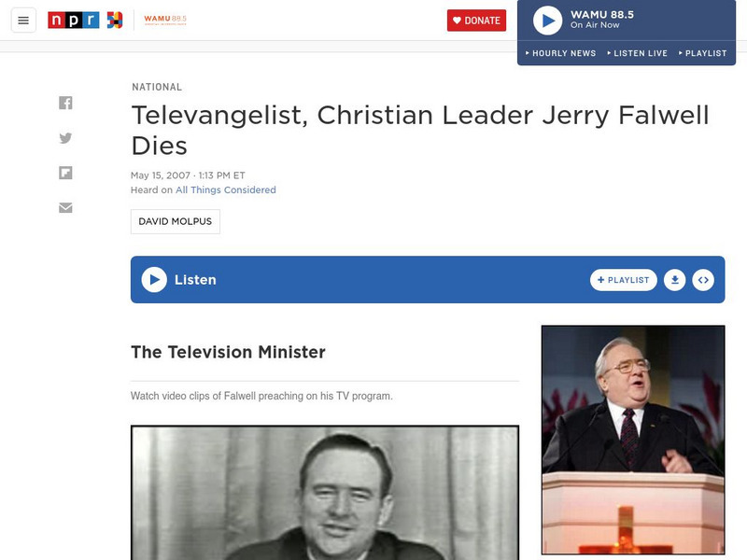Click the NPR logo

point(74,20)
